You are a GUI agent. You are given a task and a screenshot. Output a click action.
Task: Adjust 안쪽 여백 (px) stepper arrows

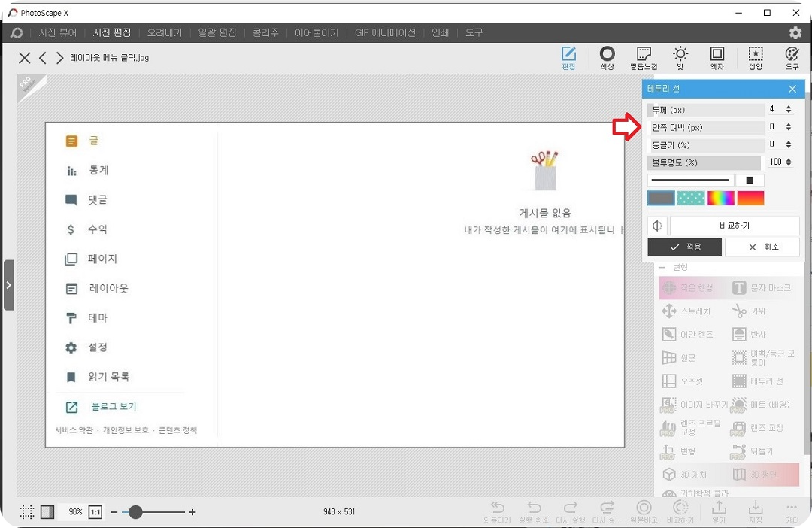point(788,127)
